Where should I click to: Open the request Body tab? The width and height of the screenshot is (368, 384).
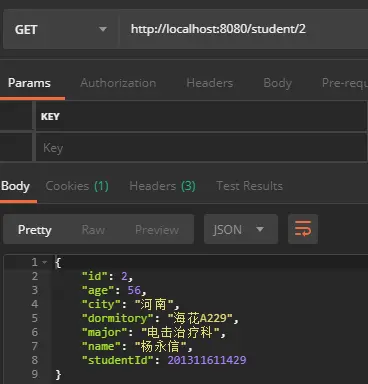click(277, 83)
